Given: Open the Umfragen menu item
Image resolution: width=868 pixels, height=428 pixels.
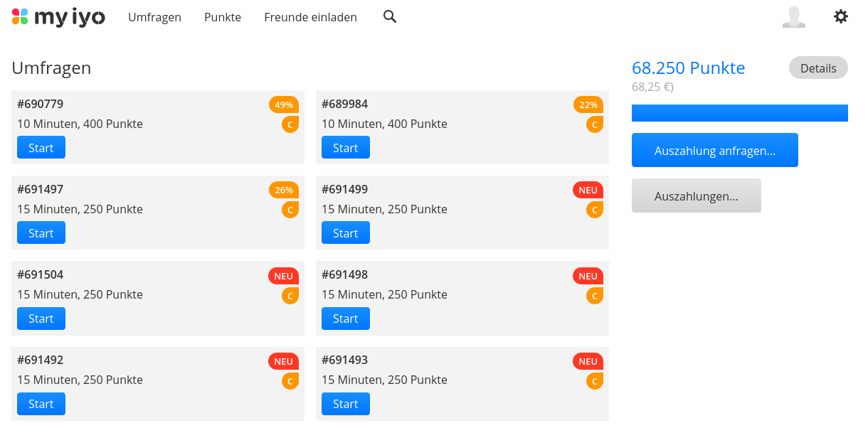Looking at the screenshot, I should pyautogui.click(x=154, y=17).
